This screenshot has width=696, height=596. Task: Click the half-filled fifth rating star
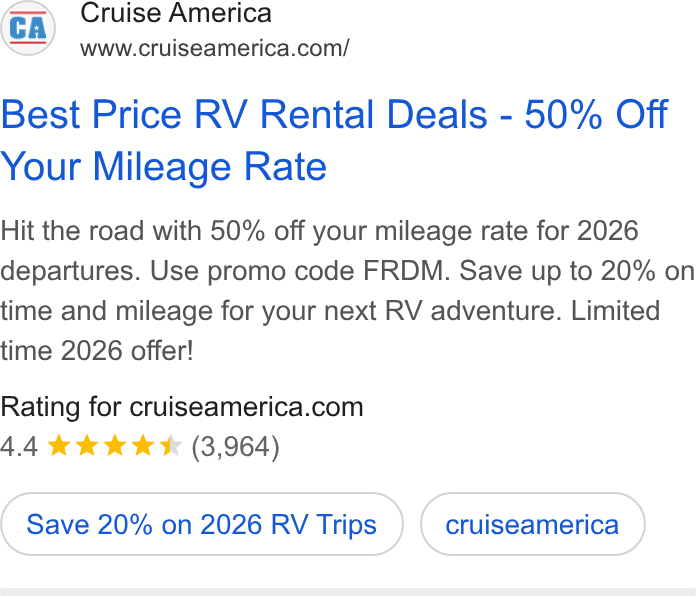171,445
